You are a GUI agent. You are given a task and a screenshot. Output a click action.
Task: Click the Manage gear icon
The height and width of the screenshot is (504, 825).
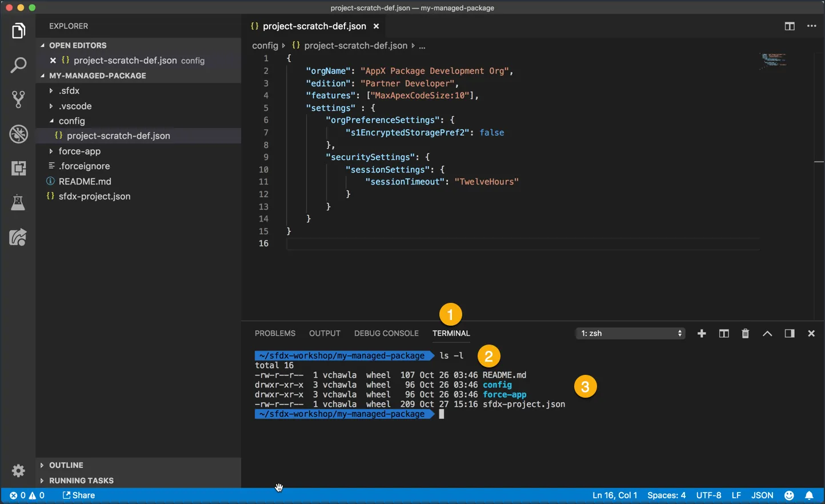(x=18, y=470)
